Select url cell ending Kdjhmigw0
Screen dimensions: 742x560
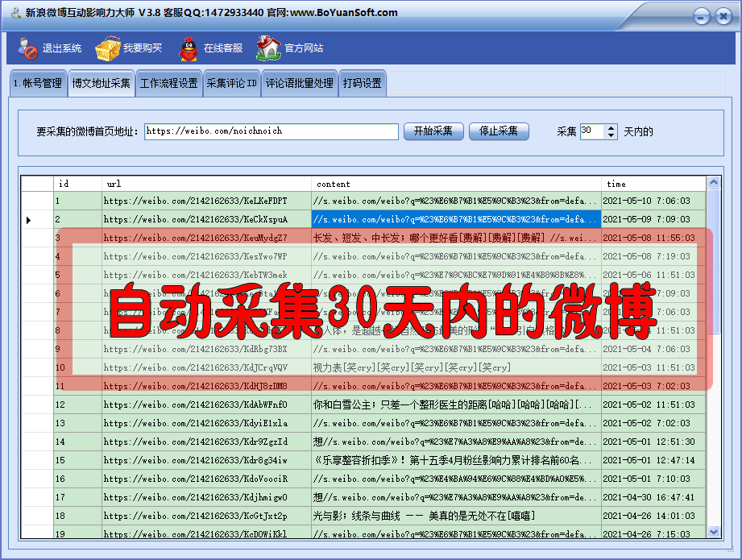206,497
